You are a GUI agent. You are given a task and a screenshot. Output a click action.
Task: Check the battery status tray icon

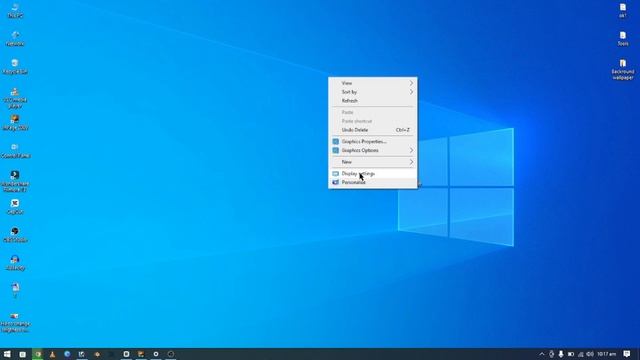pos(571,354)
